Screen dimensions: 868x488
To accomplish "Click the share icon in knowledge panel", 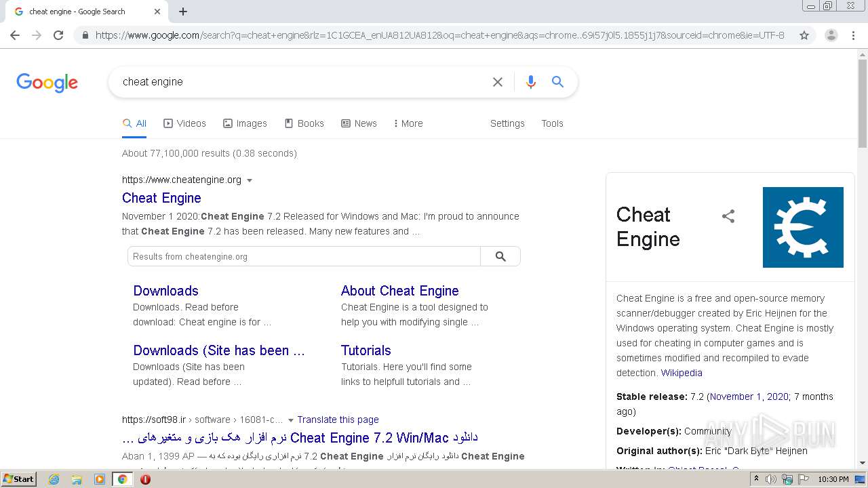I will coord(728,216).
